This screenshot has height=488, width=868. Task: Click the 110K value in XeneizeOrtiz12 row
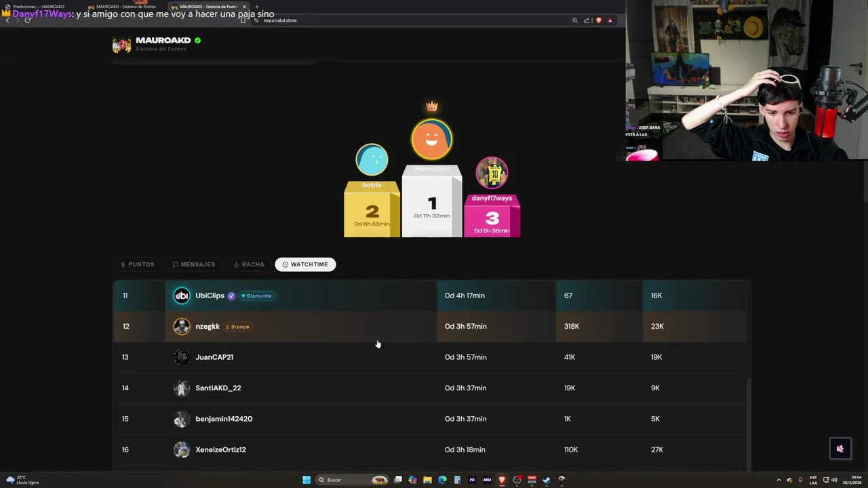tap(571, 449)
